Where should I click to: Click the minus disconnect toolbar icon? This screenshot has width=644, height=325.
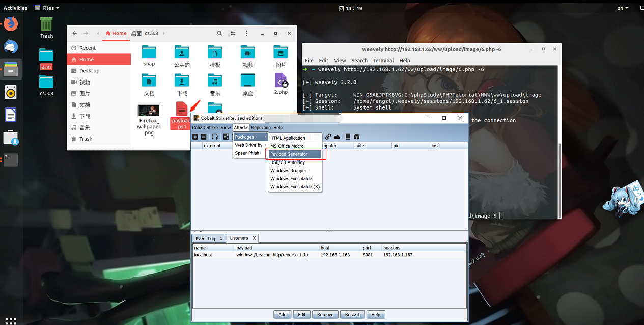tap(204, 137)
